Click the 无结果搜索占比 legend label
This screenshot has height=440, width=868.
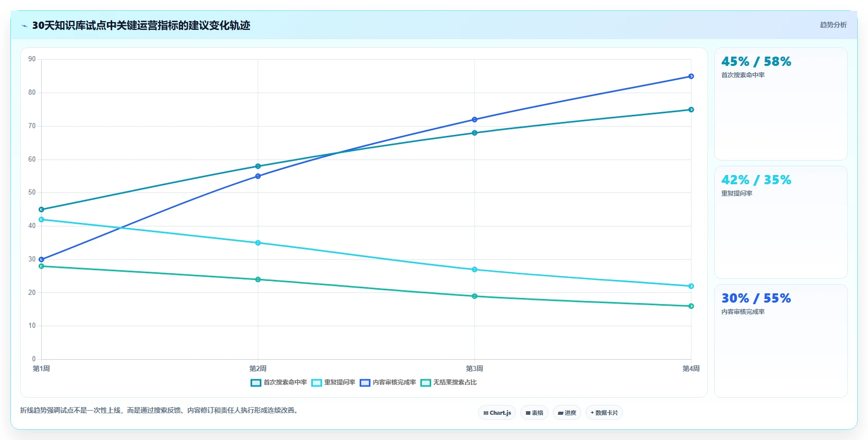[455, 382]
